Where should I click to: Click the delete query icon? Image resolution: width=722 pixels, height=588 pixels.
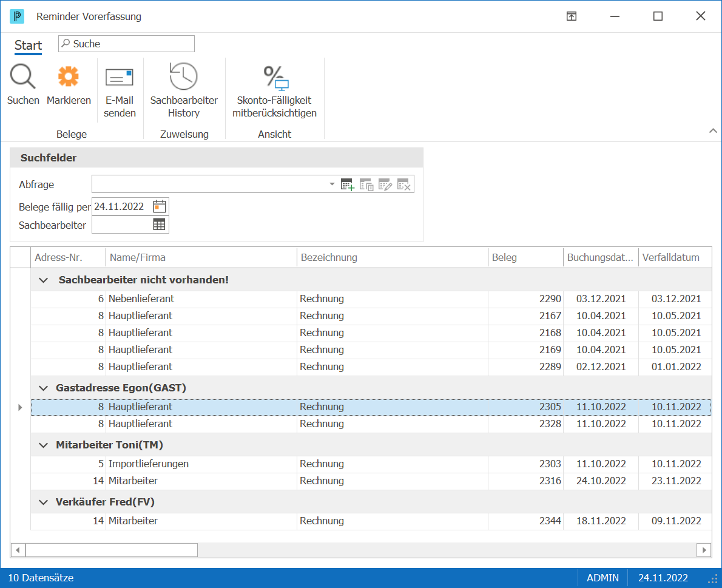404,184
